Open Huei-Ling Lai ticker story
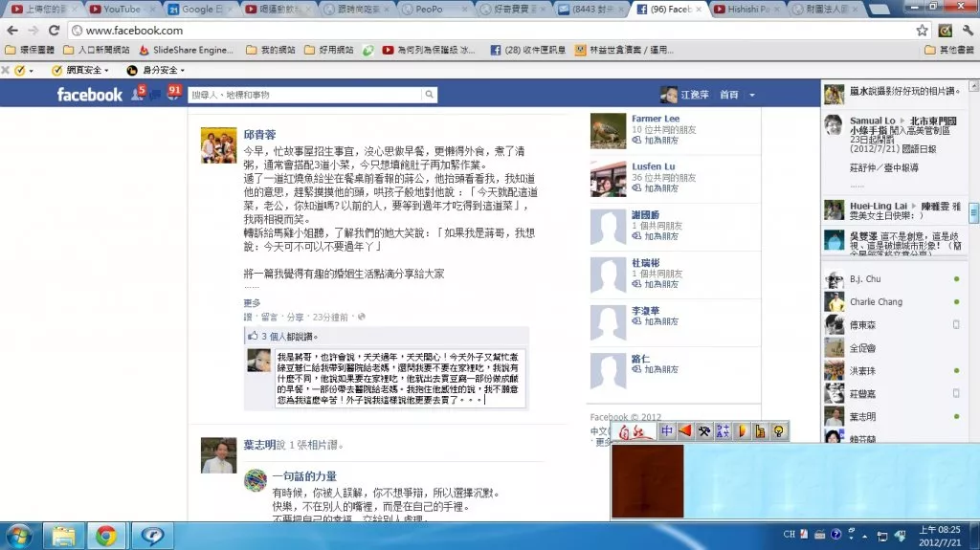The height and width of the screenshot is (550, 980). [x=894, y=210]
